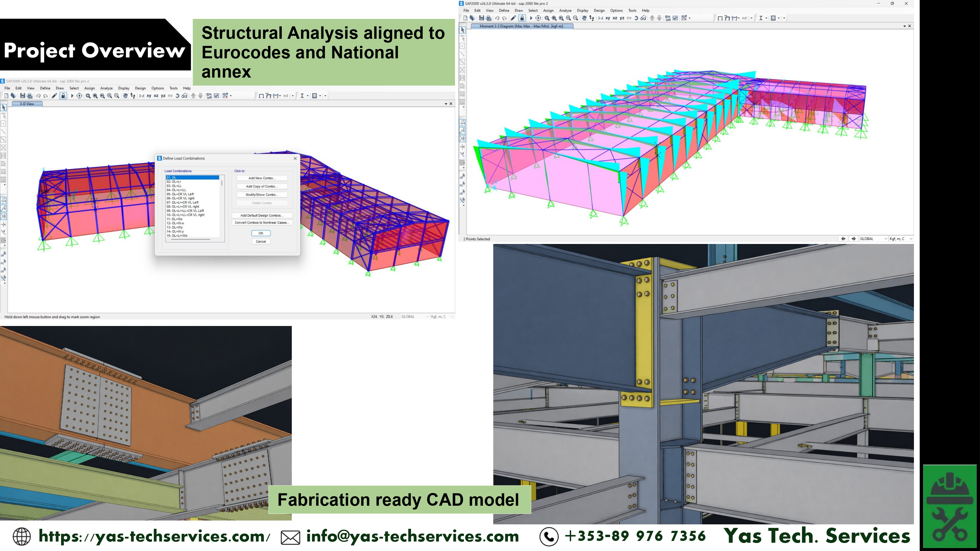Click the Run Analysis play icon in right window

(x=531, y=18)
